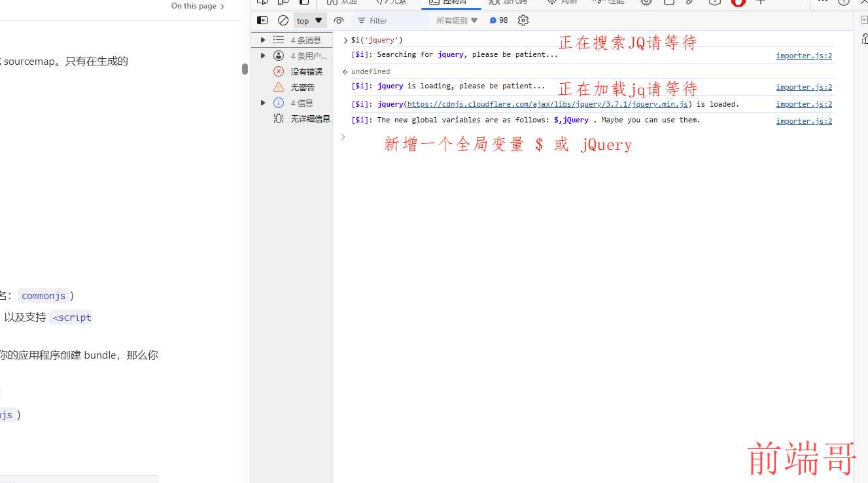Viewport: 868px width, 483px height.
Task: Select the 4 条用户… sidebar row
Action: [292, 56]
